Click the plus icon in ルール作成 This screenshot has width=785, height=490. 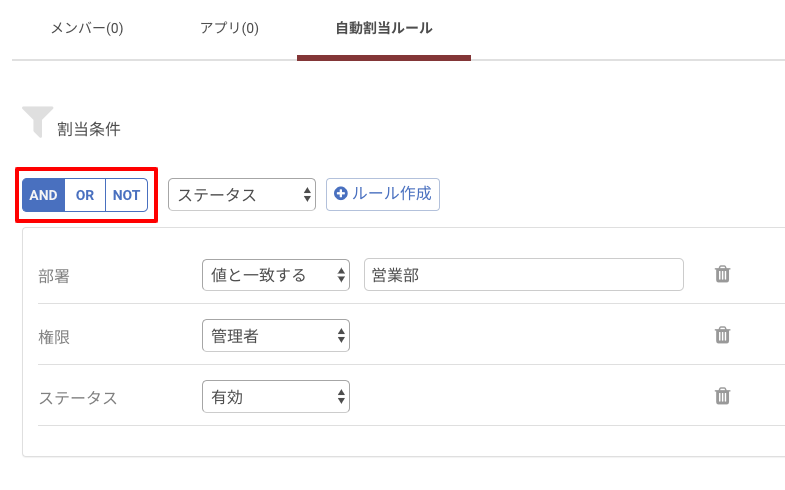coord(340,194)
